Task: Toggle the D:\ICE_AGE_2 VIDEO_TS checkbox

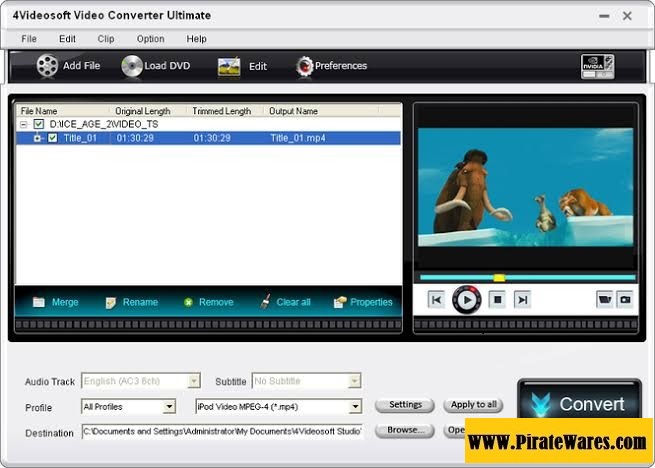Action: click(39, 124)
